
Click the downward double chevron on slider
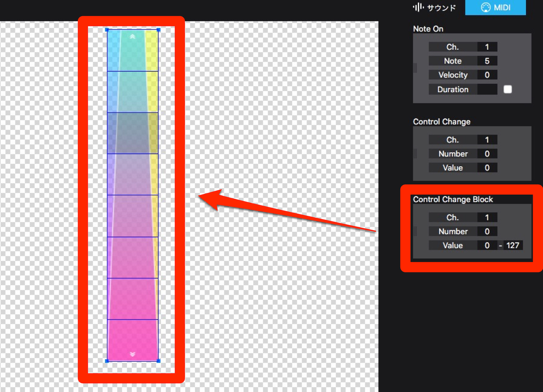coord(132,354)
